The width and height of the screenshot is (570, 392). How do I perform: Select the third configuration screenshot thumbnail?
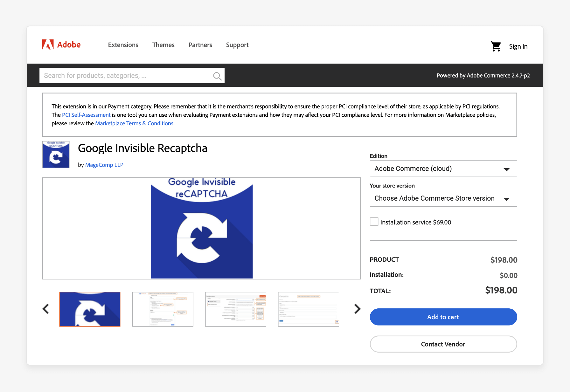tap(236, 309)
